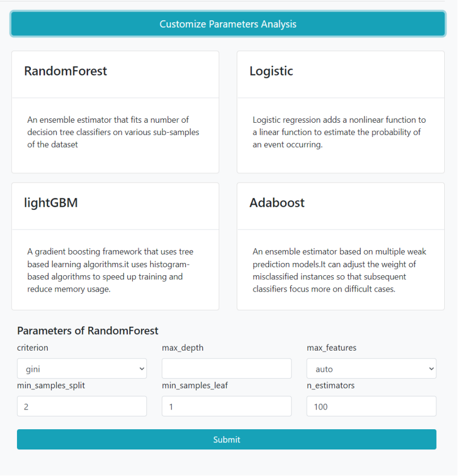Screen dimensions: 458x476
Task: Click the n_estimators field label
Action: (331, 386)
